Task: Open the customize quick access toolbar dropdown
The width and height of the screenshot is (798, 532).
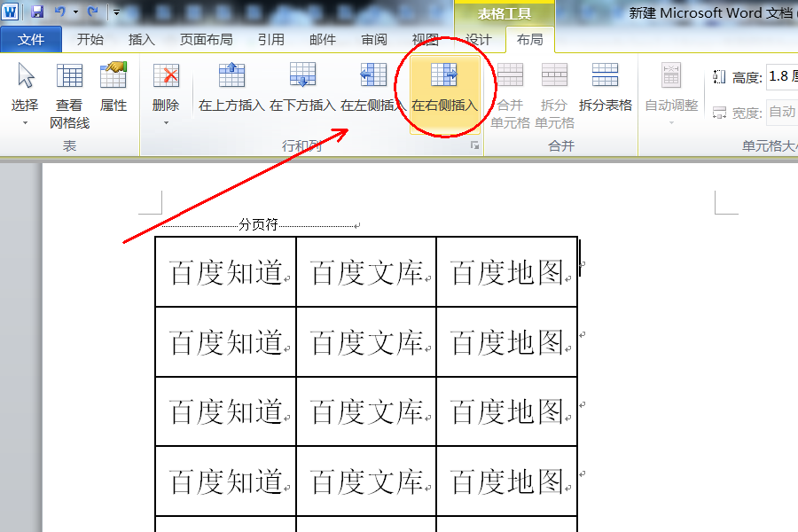Action: point(116,12)
